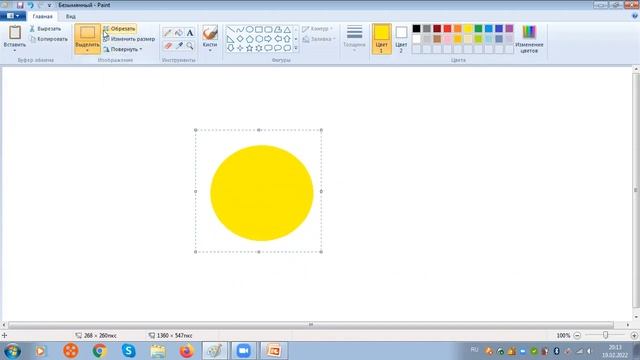640x360 pixels.
Task: Open the Кисти (Brushes) dropdown arrow
Action: point(210,50)
